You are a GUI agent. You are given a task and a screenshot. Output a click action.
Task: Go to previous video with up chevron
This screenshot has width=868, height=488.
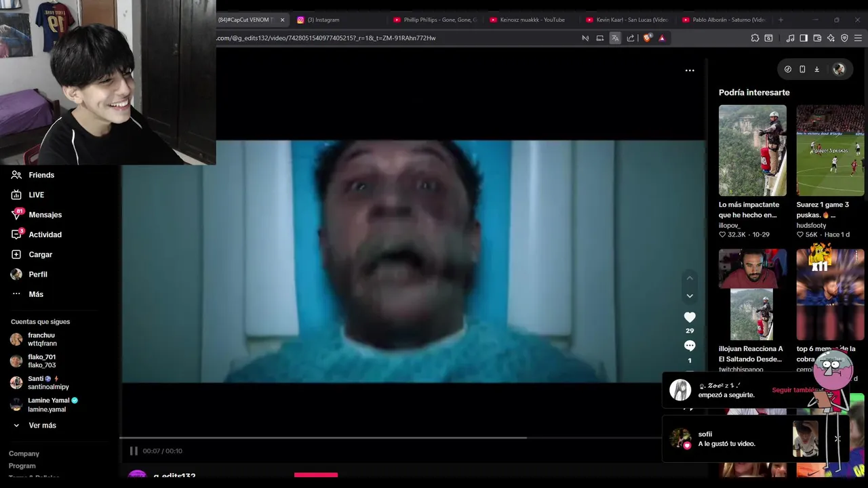click(x=690, y=278)
